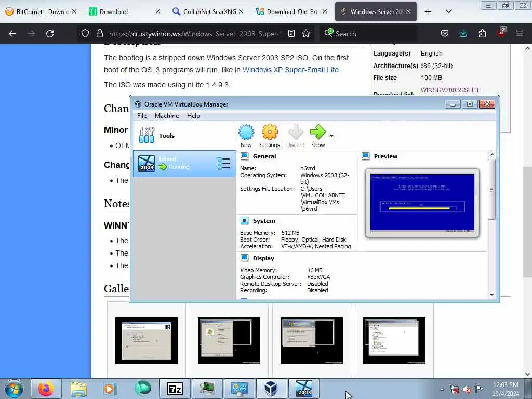Open the Machine menu in VirtualBox
This screenshot has width=532, height=399.
[167, 116]
